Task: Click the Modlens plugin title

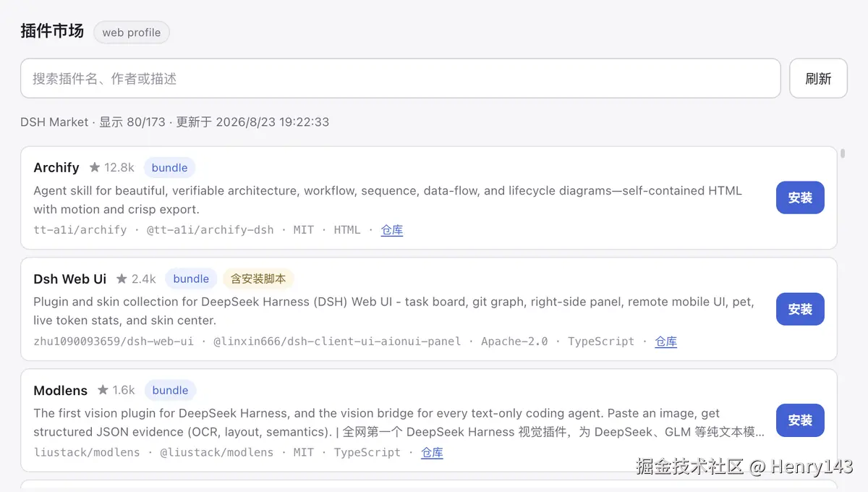Action: 60,390
